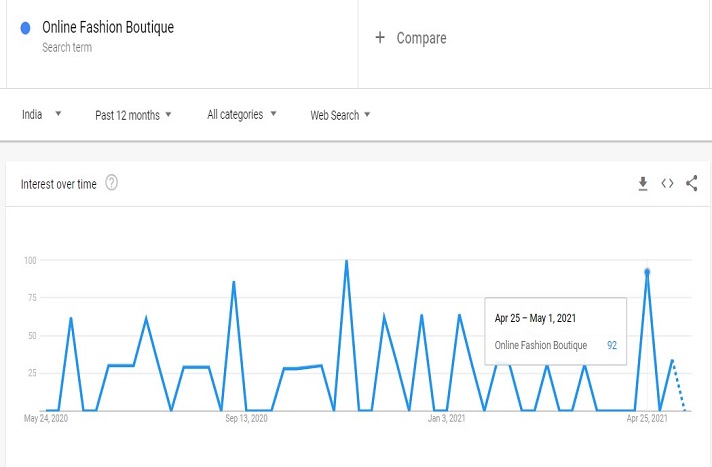Open the Web Search type dropdown
Image resolution: width=712 pixels, height=467 pixels.
340,115
